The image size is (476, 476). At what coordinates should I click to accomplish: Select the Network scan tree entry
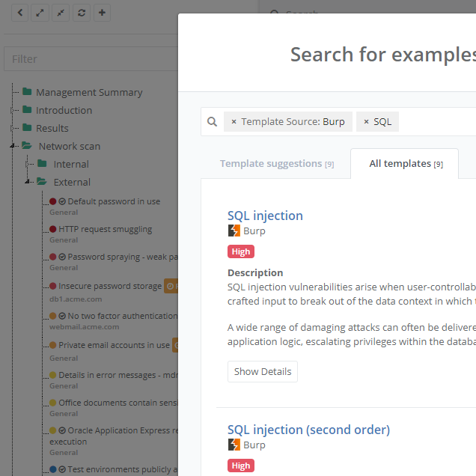tap(70, 147)
